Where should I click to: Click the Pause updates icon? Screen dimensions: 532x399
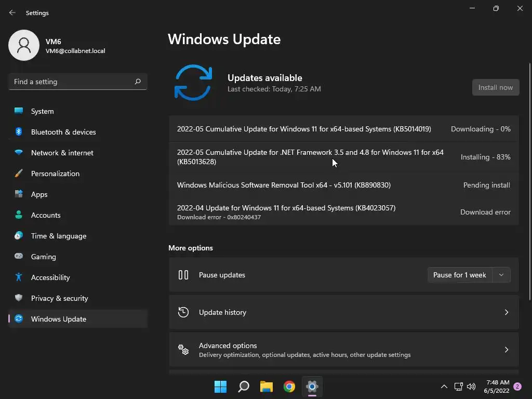(183, 275)
